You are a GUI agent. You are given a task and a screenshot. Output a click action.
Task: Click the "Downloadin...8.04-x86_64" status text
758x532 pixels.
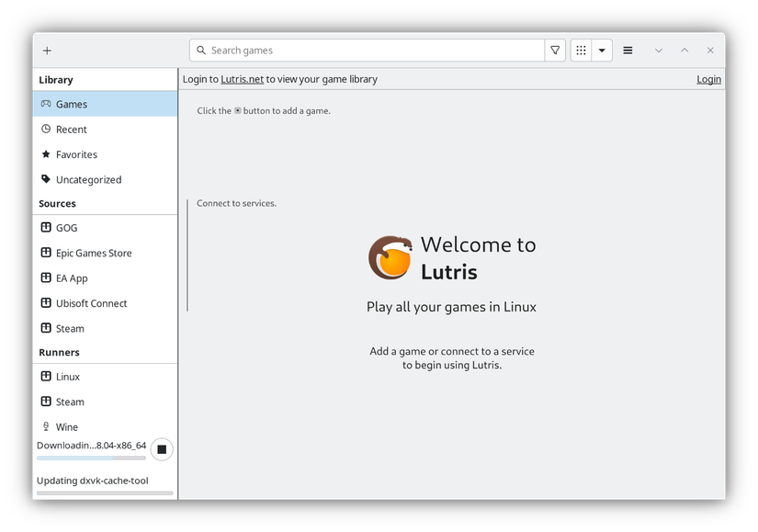click(91, 446)
